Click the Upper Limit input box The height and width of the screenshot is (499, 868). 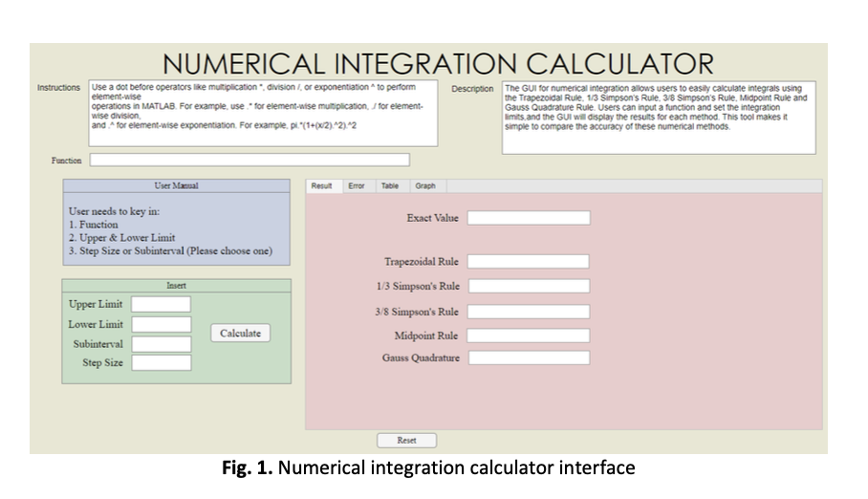coord(161,305)
